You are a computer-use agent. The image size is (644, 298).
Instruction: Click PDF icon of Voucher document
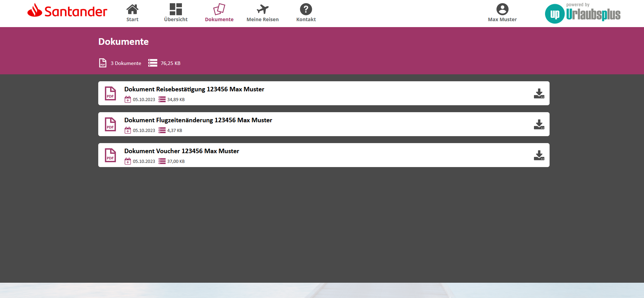click(110, 155)
